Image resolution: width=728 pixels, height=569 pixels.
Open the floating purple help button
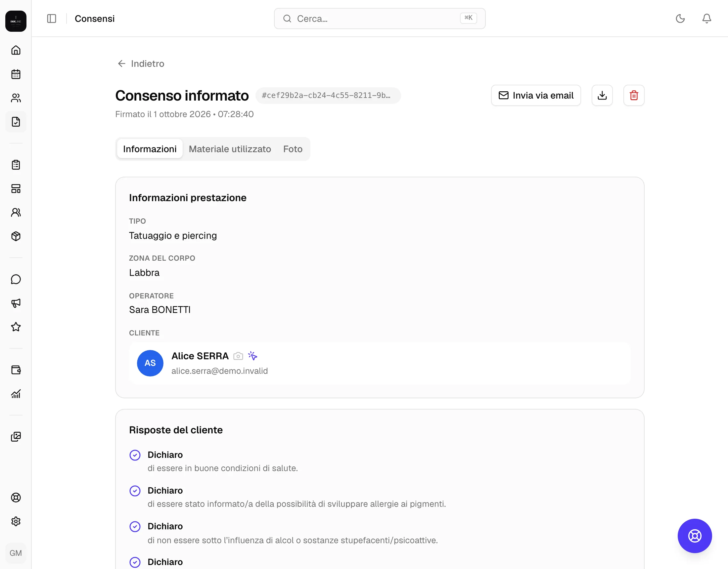(x=695, y=536)
